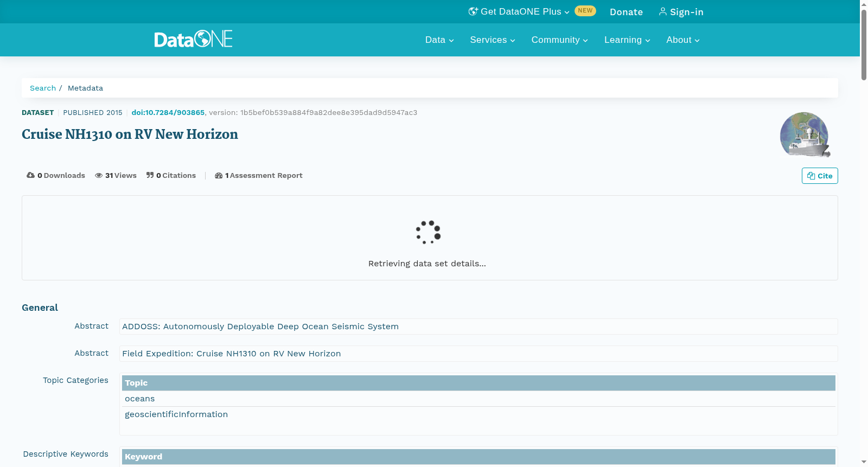The width and height of the screenshot is (868, 467).
Task: Go back to Search via breadcrumb
Action: point(43,88)
